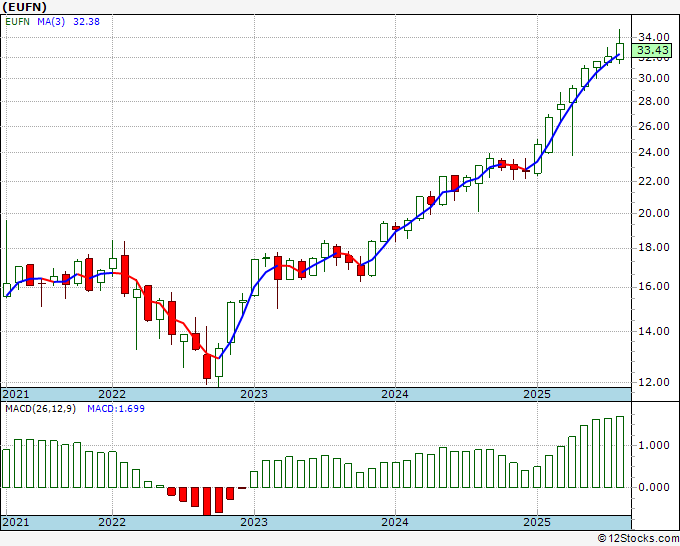The height and width of the screenshot is (546, 680).
Task: Click the 20.00 price axis label
Action: click(654, 213)
